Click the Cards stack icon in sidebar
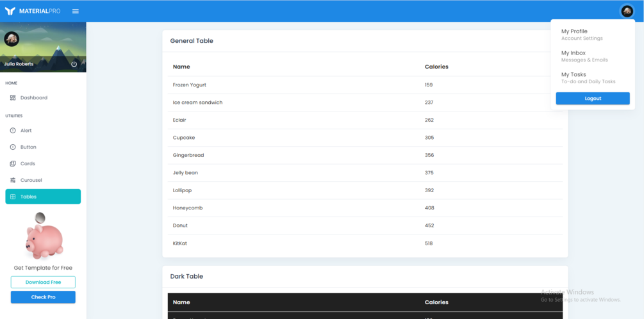The height and width of the screenshot is (319, 644). coord(13,163)
